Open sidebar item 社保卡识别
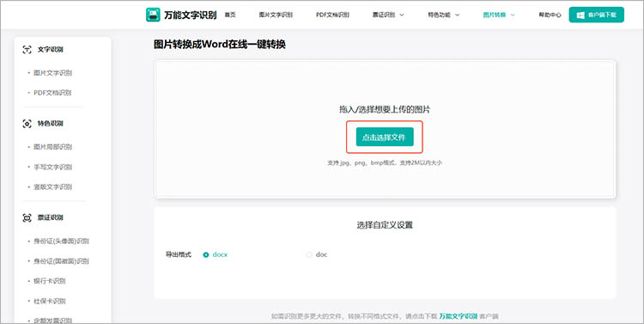644x324 pixels. point(50,302)
